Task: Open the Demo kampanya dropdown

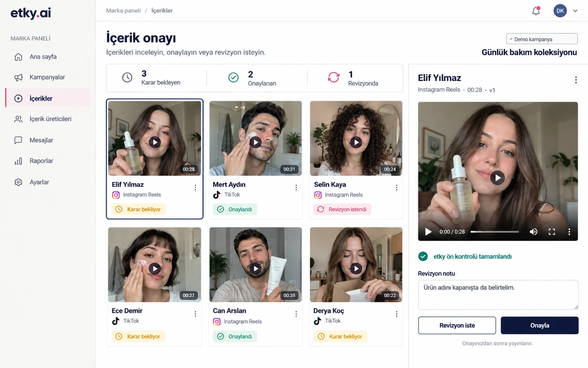Action: [542, 39]
